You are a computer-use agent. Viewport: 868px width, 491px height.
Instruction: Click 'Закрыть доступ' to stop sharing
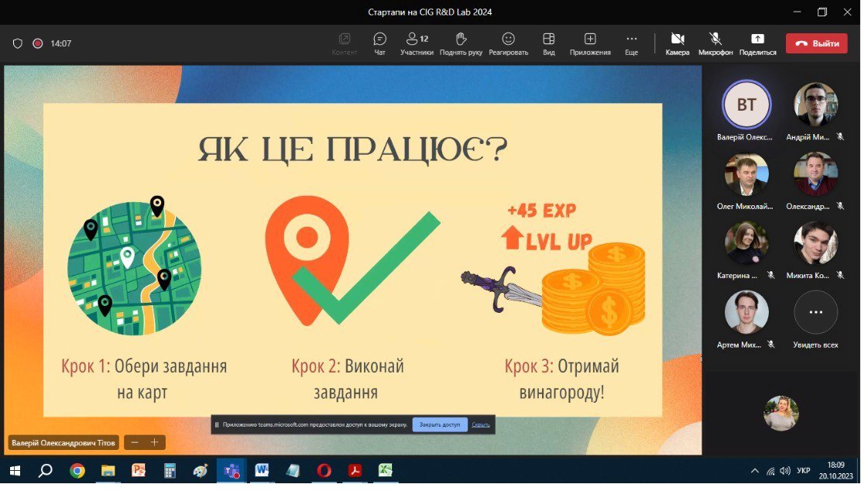(440, 424)
